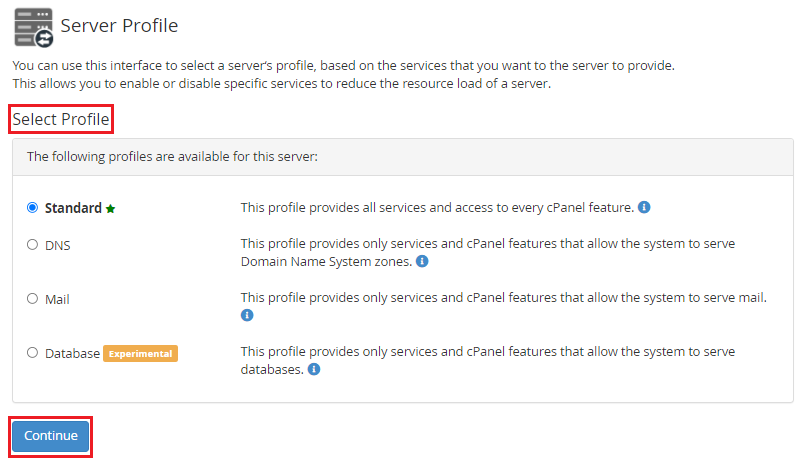This screenshot has width=804, height=469.
Task: Choose the Database profile radio button
Action: (33, 352)
